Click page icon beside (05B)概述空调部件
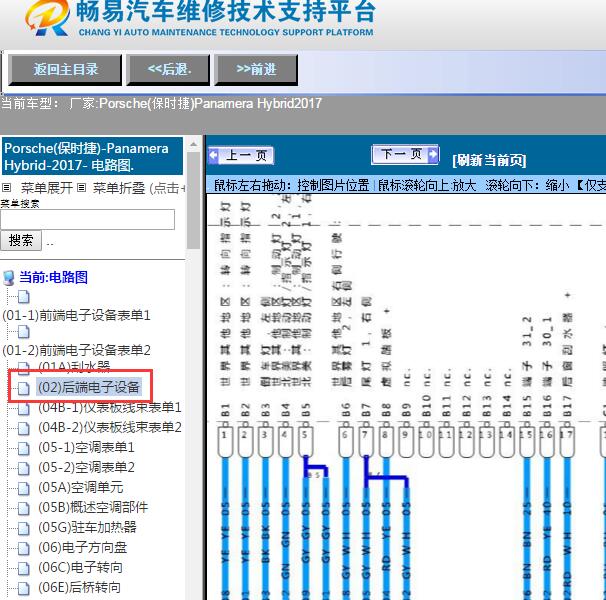The image size is (606, 600). [x=24, y=508]
